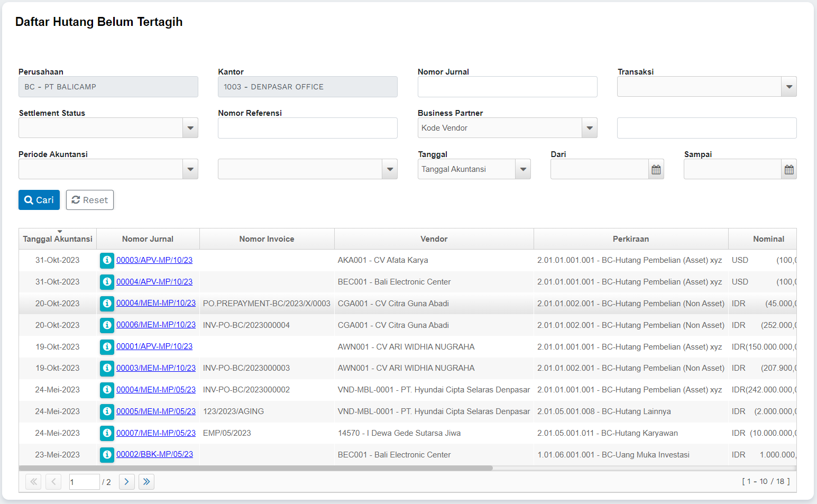
Task: Open info icon for 00001/APV-MP/10/23 row
Action: point(107,347)
